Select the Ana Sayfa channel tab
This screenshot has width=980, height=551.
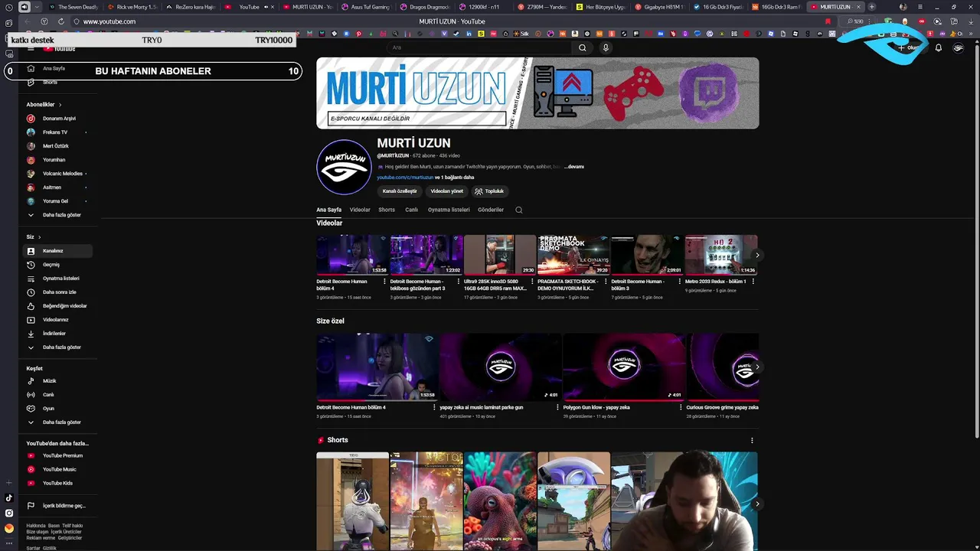[x=329, y=210]
